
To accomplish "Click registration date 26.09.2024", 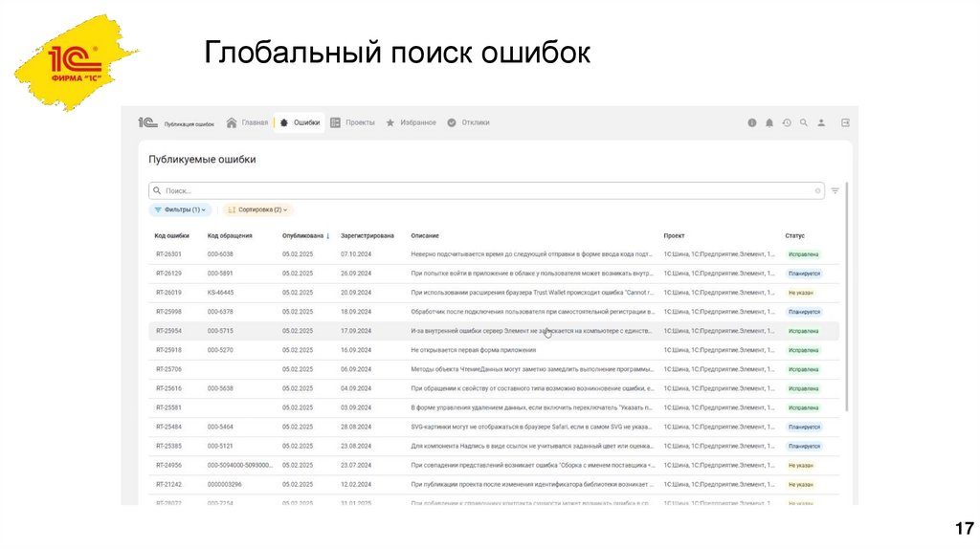I will pos(356,274).
